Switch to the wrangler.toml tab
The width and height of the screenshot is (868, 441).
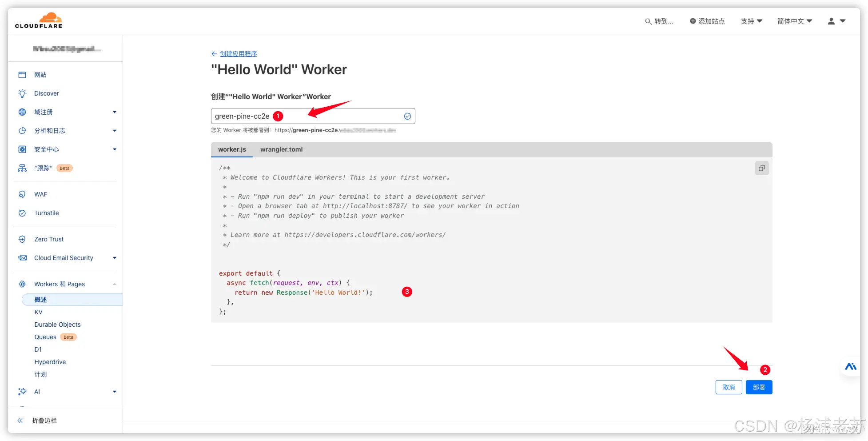point(281,149)
